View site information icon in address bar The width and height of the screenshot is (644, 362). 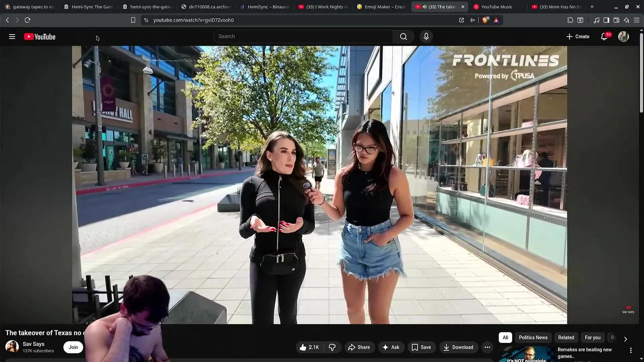click(146, 20)
